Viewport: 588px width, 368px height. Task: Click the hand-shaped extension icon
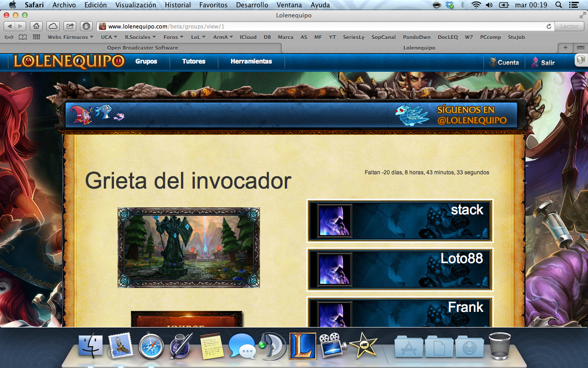[86, 26]
